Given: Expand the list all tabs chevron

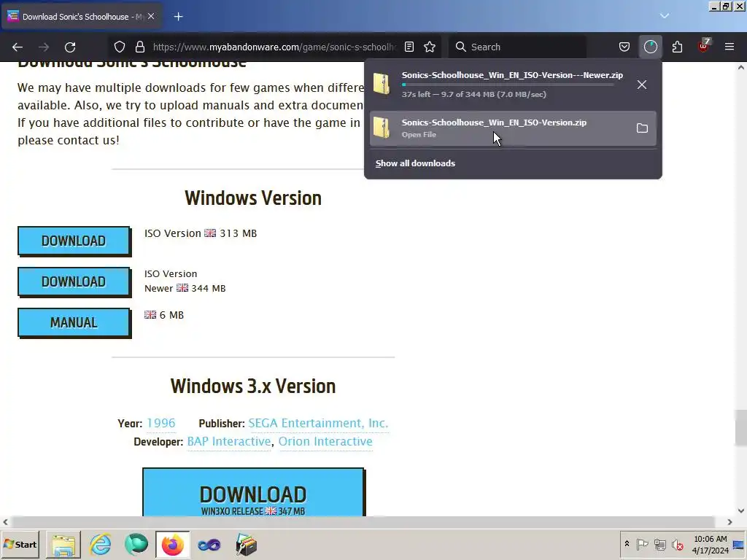Looking at the screenshot, I should click(x=665, y=16).
